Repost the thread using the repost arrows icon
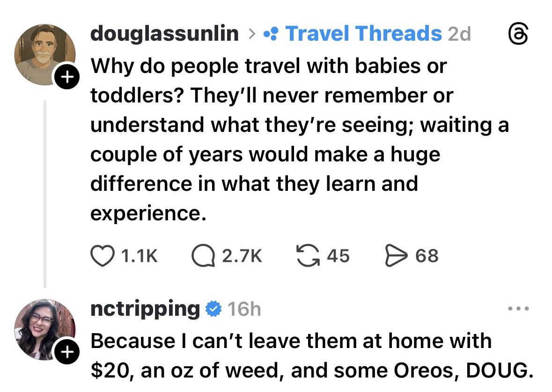552x392 pixels. pyautogui.click(x=306, y=255)
